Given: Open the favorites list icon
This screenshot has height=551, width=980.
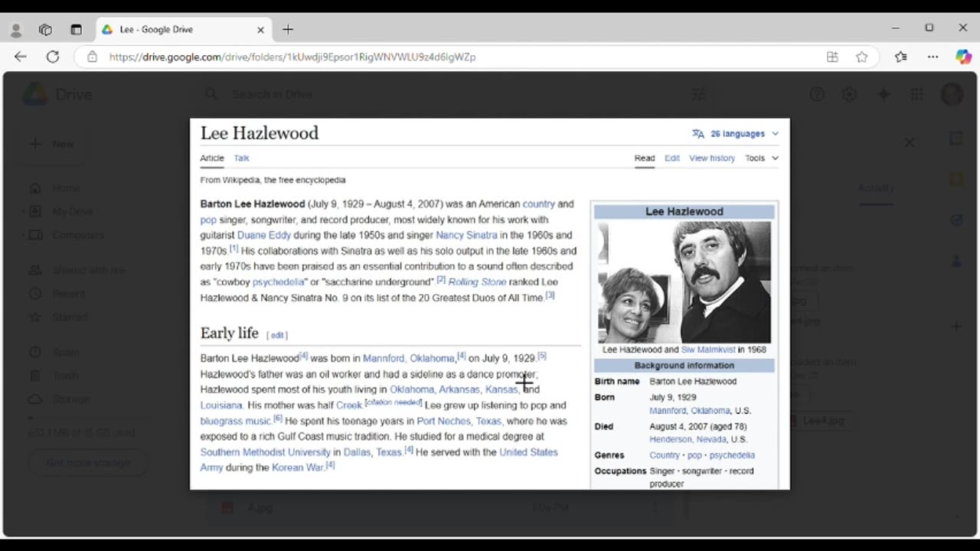Looking at the screenshot, I should point(901,57).
